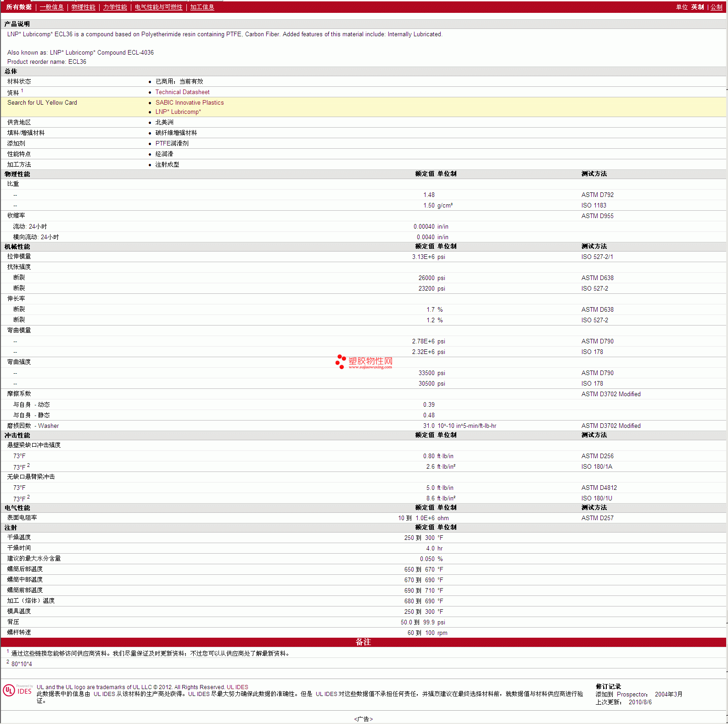Go to the 力学性能 tab
The width and height of the screenshot is (728, 724).
click(115, 7)
